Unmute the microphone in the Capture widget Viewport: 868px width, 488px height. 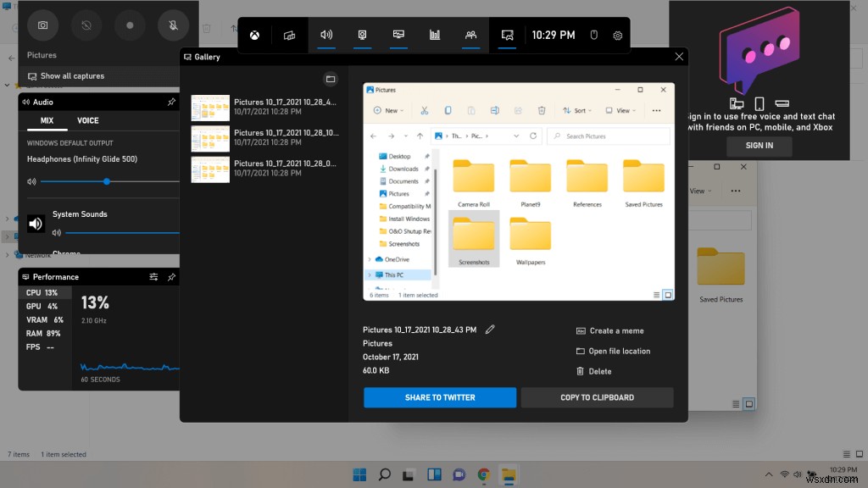pyautogui.click(x=173, y=25)
